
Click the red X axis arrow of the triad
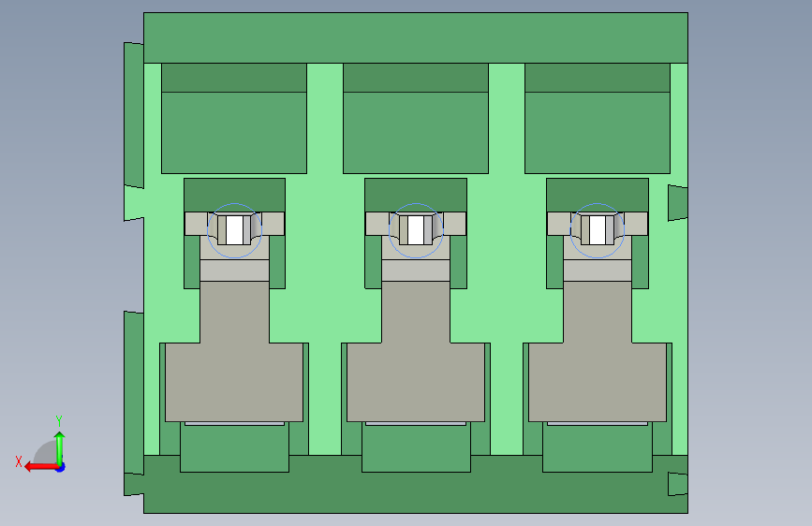(x=40, y=467)
